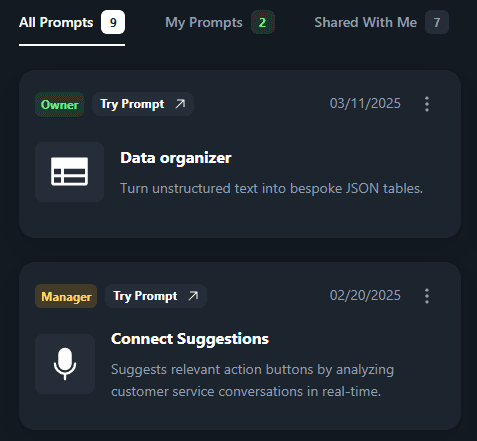Click the arrow icon beside Try Prompt on Connect Suggestions
477x441 pixels.
click(x=193, y=296)
